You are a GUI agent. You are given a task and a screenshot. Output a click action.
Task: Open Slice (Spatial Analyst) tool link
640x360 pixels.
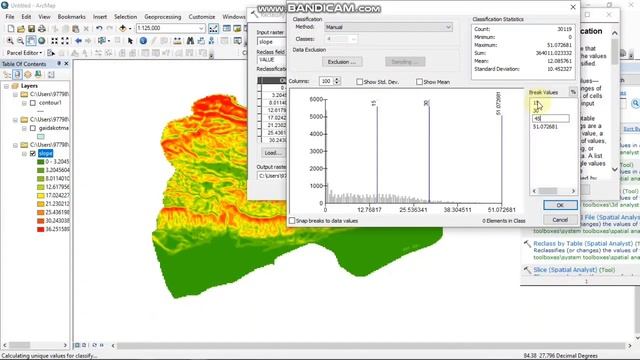[x=574, y=270]
